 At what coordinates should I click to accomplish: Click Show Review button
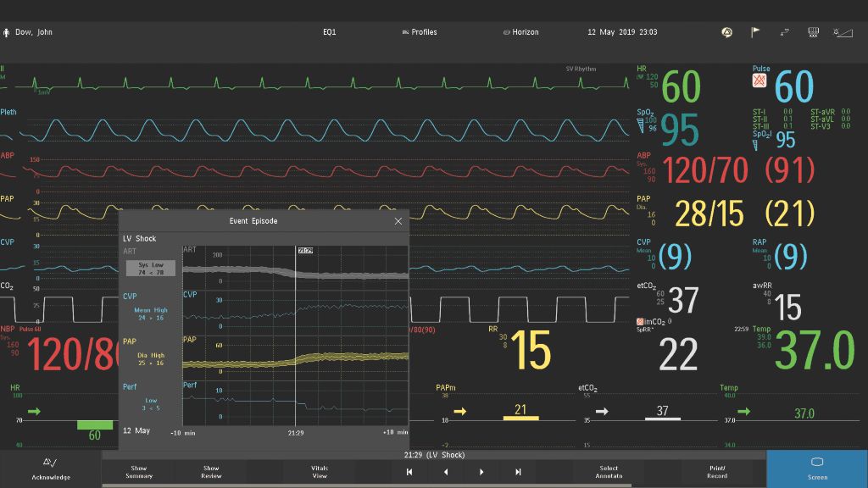click(211, 472)
